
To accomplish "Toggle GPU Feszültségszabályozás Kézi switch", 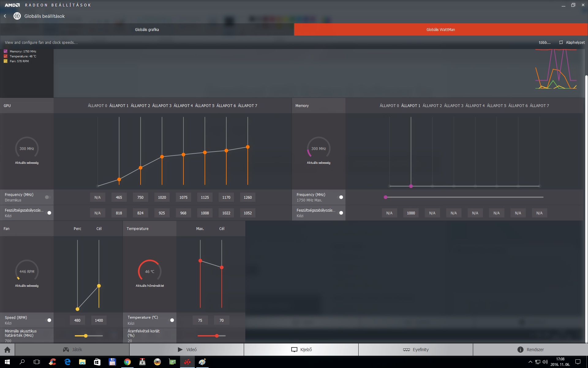I will [48, 213].
